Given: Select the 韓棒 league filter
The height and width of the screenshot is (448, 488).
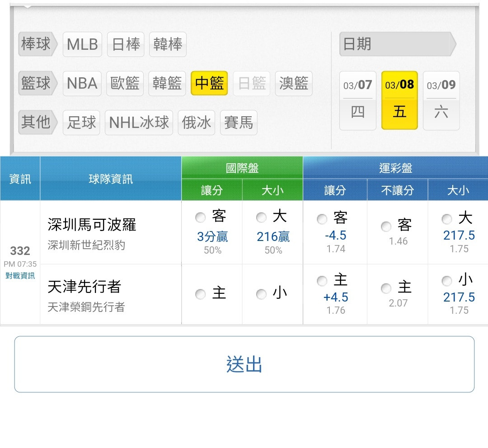Looking at the screenshot, I should (x=168, y=44).
